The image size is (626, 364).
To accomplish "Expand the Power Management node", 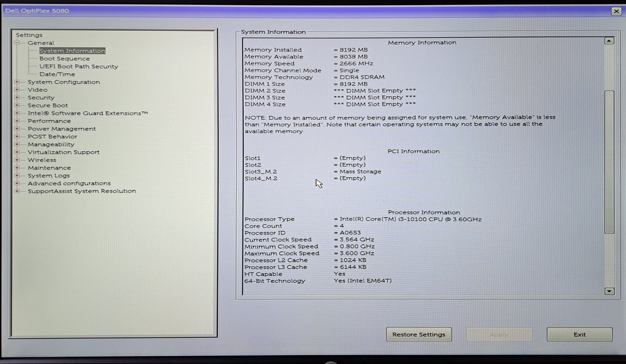I will (x=17, y=128).
